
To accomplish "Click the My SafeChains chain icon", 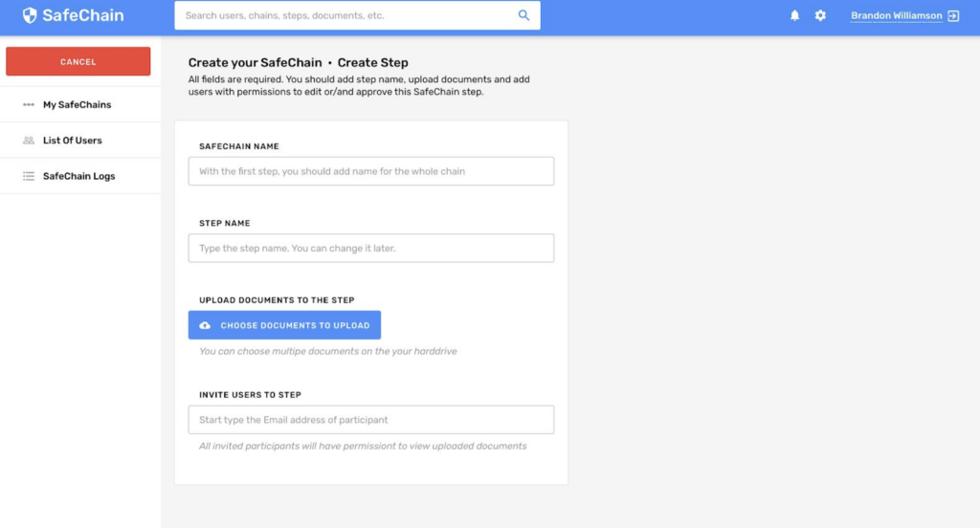I will coord(29,104).
